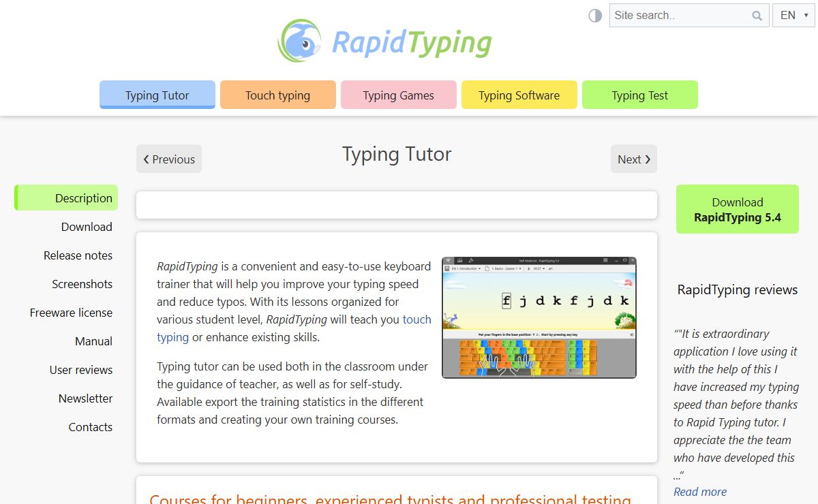The image size is (818, 504).
Task: Open Freeware license in sidebar
Action: coord(71,313)
